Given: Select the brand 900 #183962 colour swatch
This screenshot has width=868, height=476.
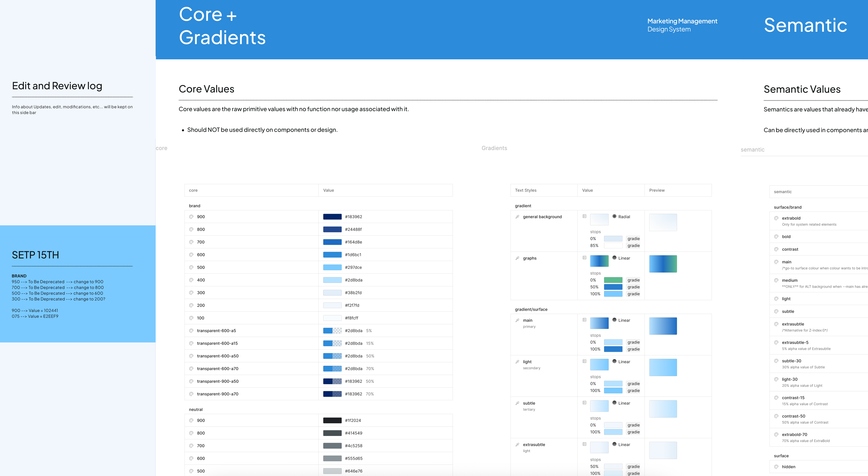Looking at the screenshot, I should [332, 217].
